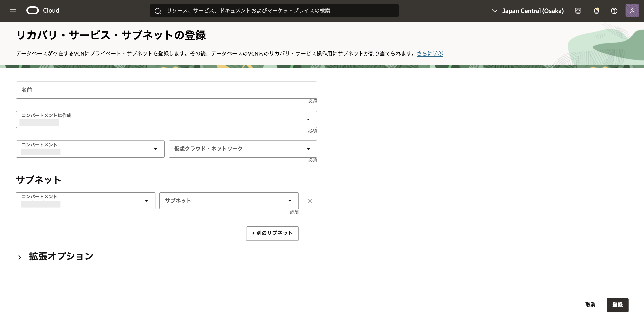Click the search magnifier icon
The image size is (644, 319).
coord(158,11)
